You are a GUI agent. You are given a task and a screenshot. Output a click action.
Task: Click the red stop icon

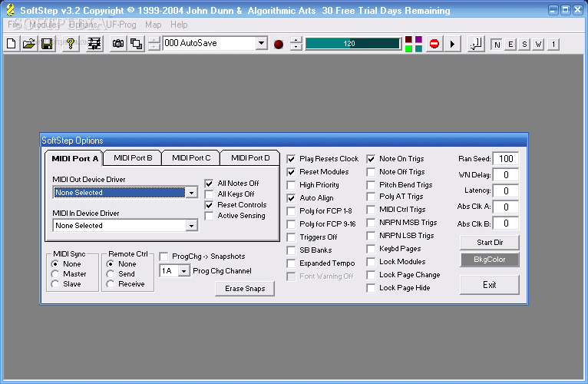click(434, 44)
